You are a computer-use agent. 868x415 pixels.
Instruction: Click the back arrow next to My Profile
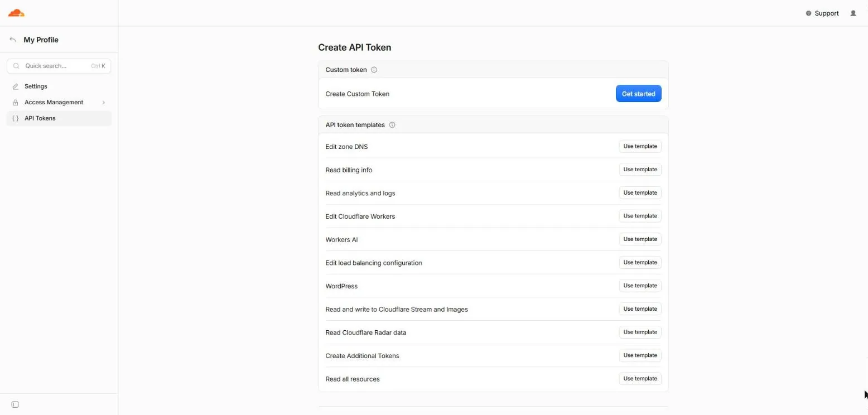pyautogui.click(x=13, y=40)
